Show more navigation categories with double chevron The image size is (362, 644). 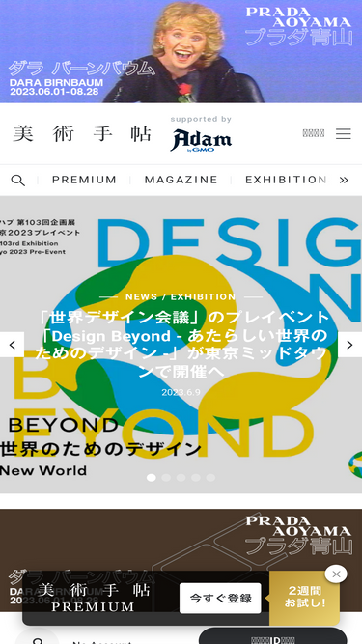[x=344, y=180]
